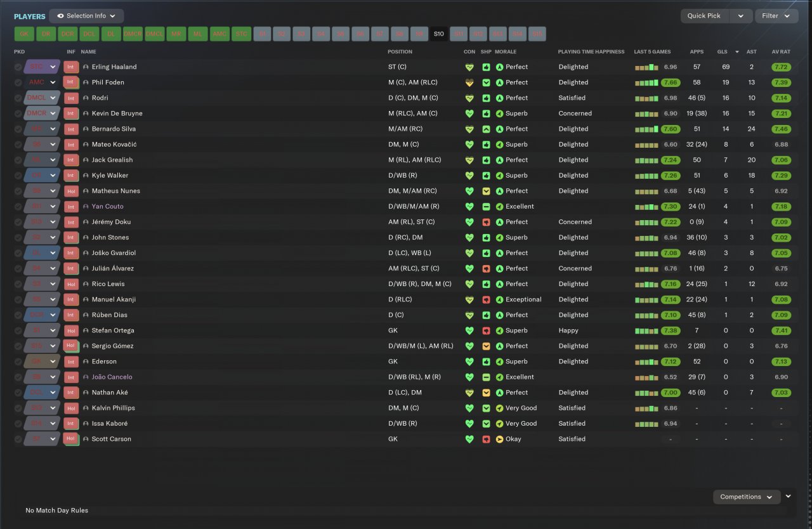Image resolution: width=812 pixels, height=529 pixels.
Task: Open João Cancelo's player profile
Action: pyautogui.click(x=112, y=377)
